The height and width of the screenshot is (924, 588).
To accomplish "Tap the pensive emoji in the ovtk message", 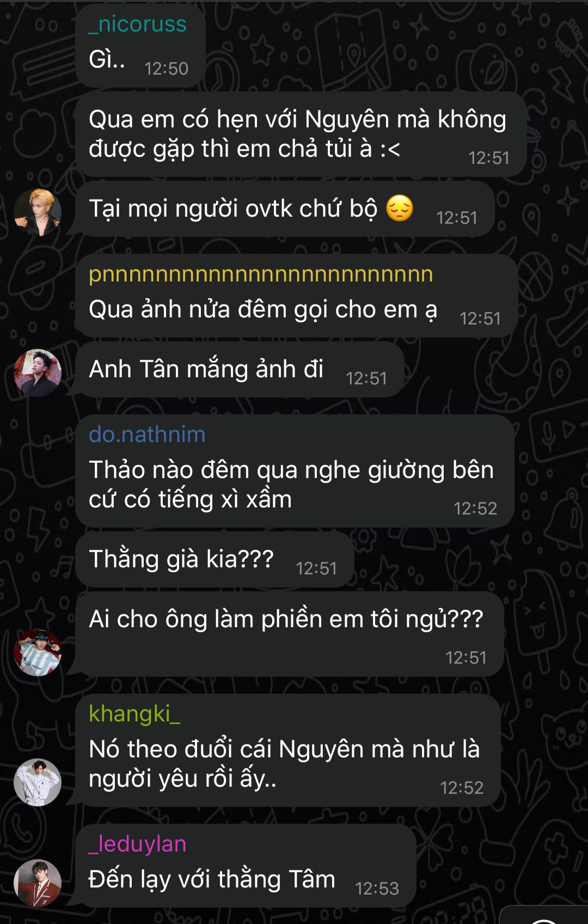I will (400, 208).
